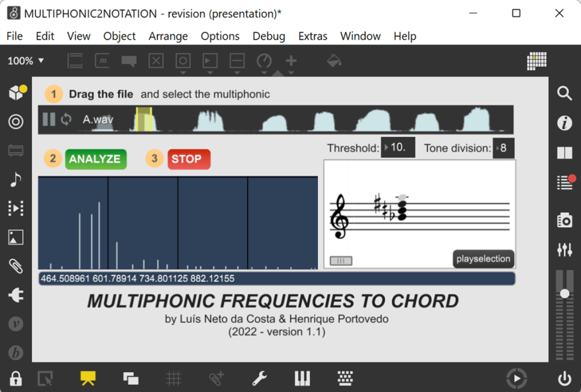Open the Arrange menu
581x392 pixels.
[x=168, y=36]
